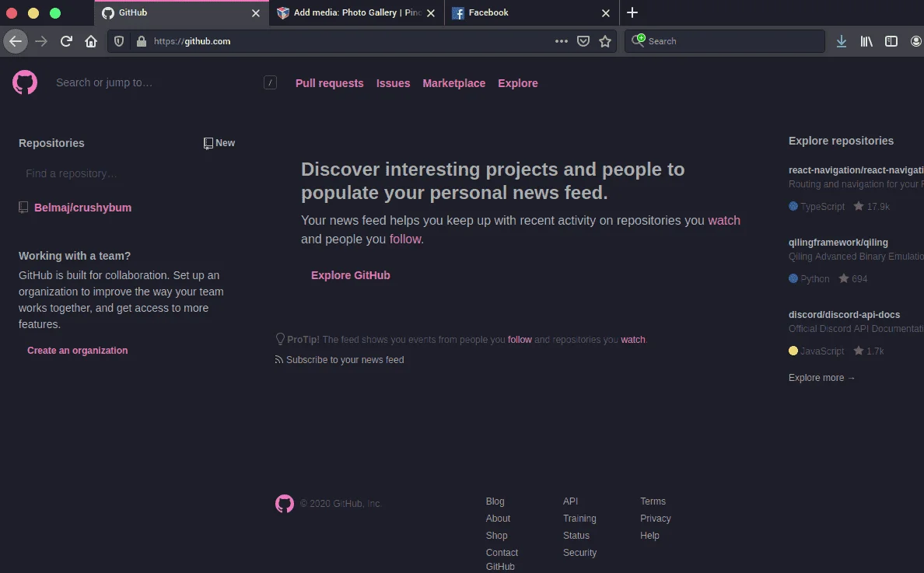Click Subscribe to your news feed

(345, 360)
